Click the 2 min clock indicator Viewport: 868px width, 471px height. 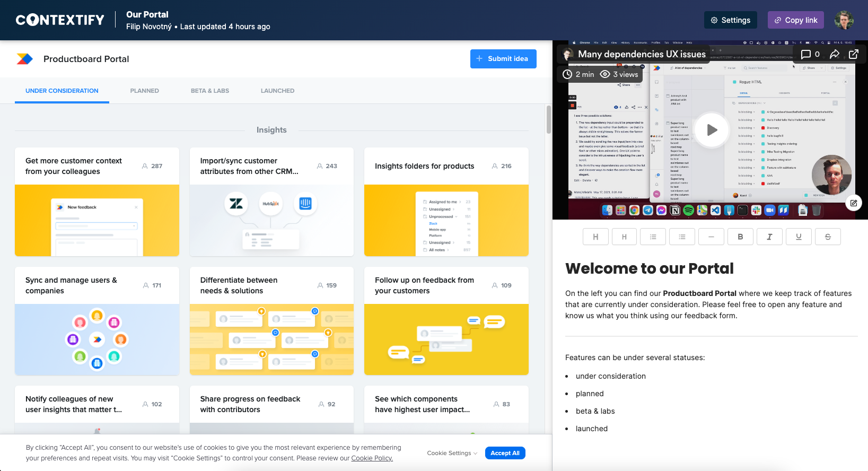(578, 74)
